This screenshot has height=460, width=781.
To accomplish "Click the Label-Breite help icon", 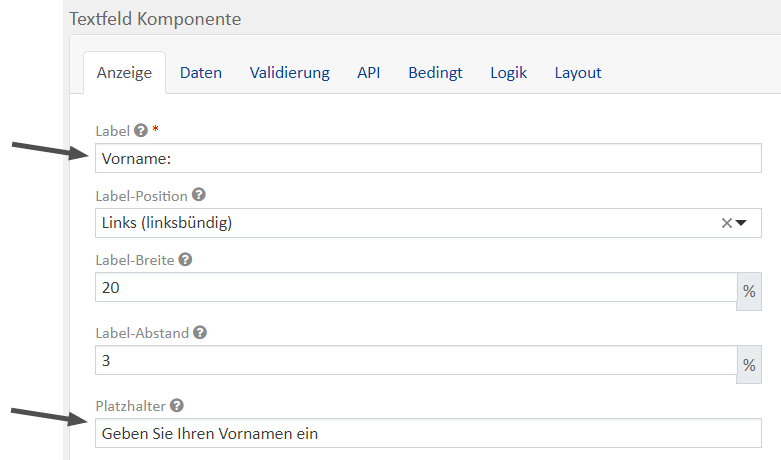I will [x=185, y=260].
